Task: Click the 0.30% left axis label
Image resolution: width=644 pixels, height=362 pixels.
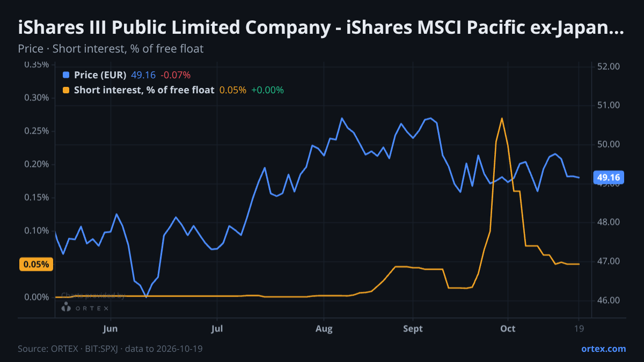Action: click(36, 98)
